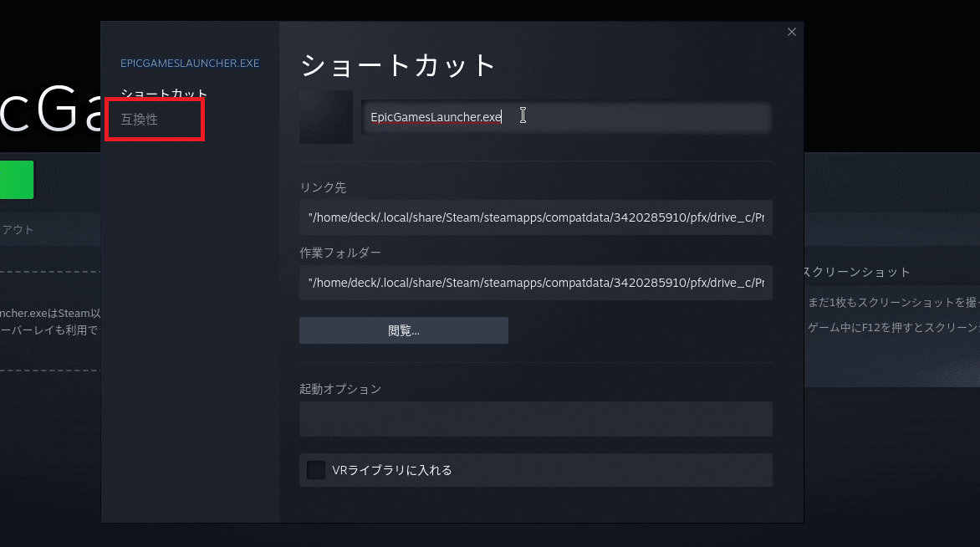Image resolution: width=980 pixels, height=547 pixels.
Task: Click the 起動オプション input field
Action: [x=536, y=419]
